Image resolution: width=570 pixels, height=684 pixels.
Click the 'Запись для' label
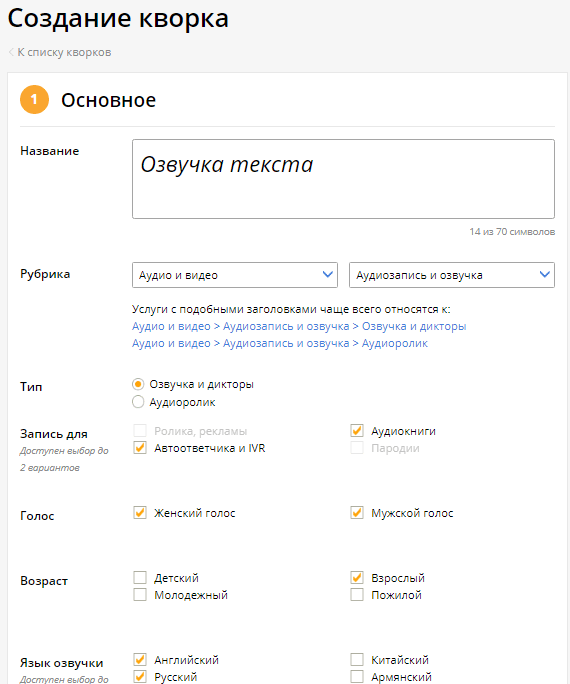point(54,434)
